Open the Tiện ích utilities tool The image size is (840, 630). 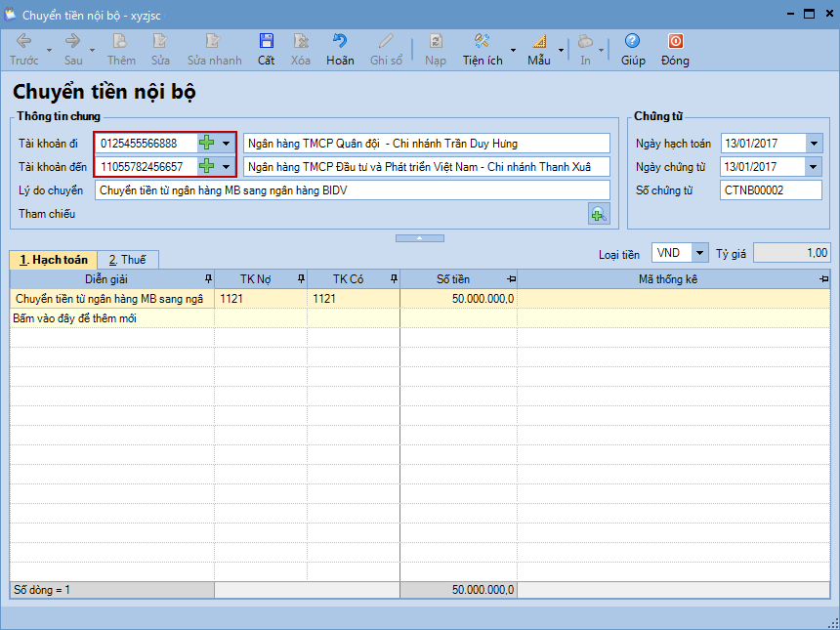tap(482, 42)
